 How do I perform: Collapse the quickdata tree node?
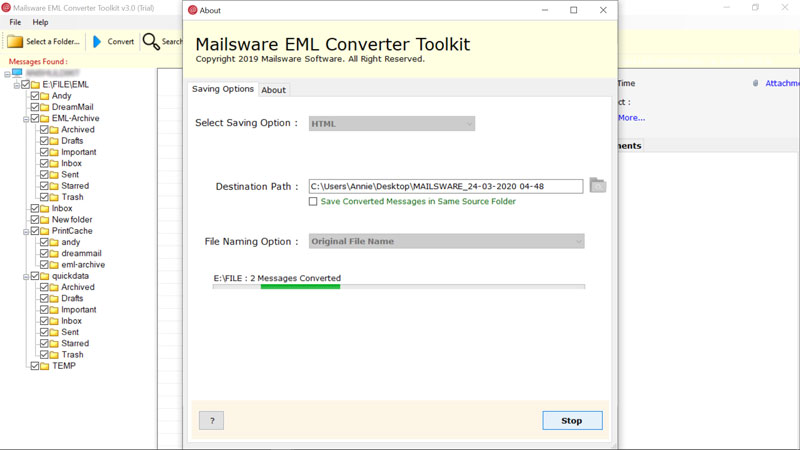pyautogui.click(x=26, y=277)
